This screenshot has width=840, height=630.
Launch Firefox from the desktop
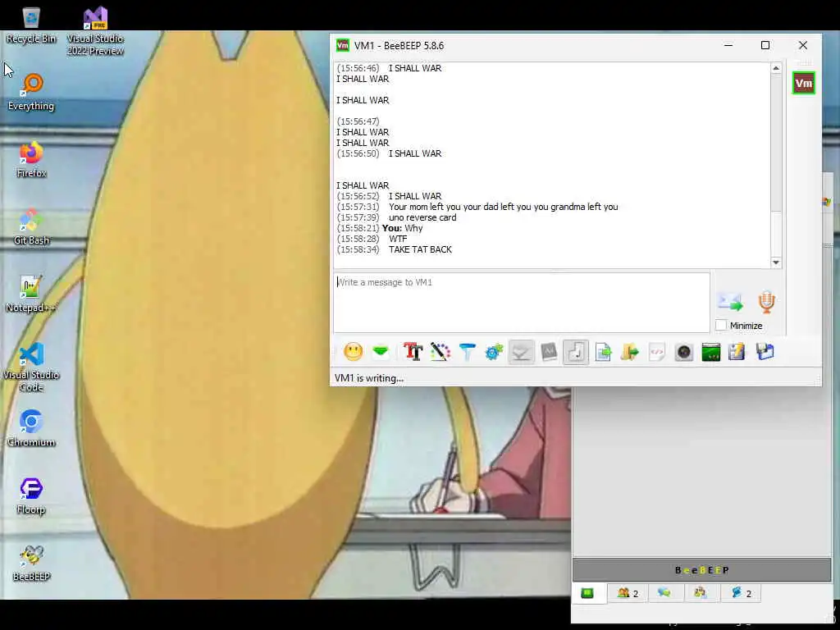click(31, 159)
